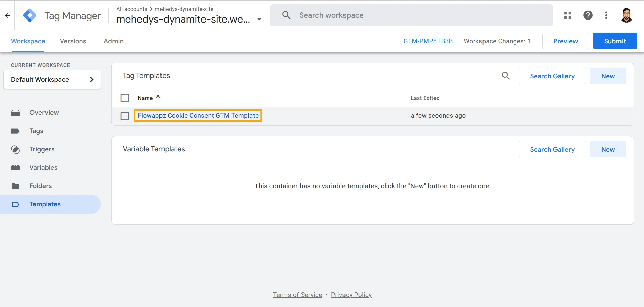Open the container selector dropdown arrow
The height and width of the screenshot is (307, 644).
tap(259, 19)
